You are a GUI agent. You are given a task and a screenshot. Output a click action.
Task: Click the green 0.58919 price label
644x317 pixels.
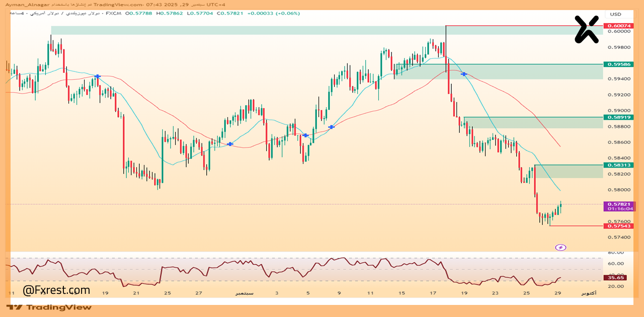pyautogui.click(x=619, y=117)
